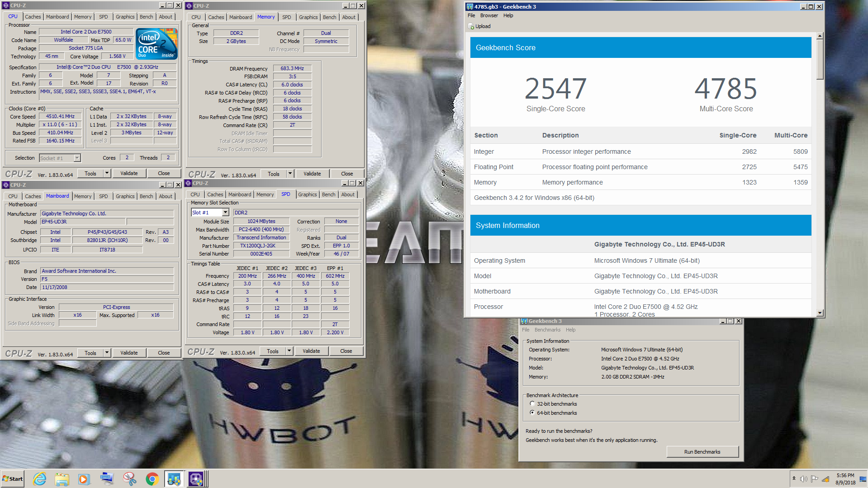
Task: Open the File menu in Geekbench results window
Action: tap(471, 15)
